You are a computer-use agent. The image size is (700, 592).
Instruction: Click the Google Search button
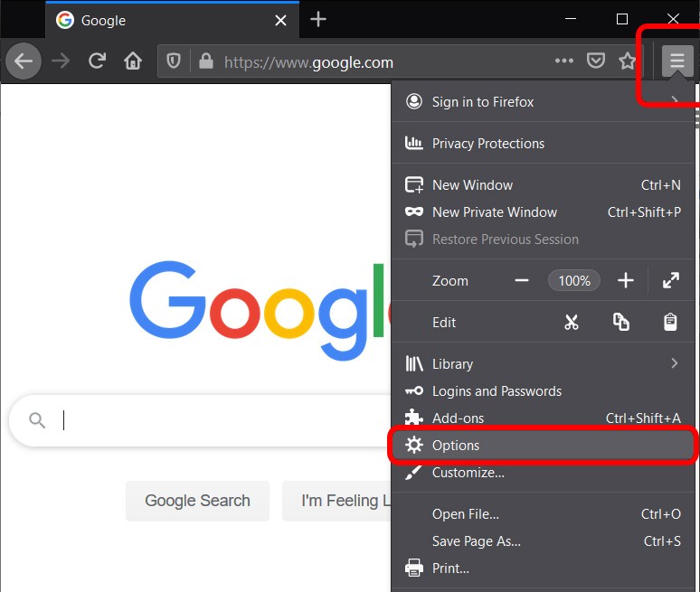click(197, 501)
